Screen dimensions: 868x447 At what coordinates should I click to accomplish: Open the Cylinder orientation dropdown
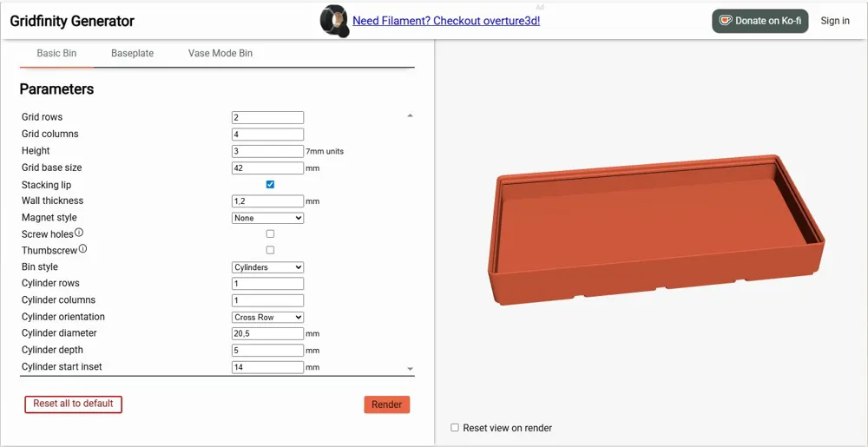pos(268,318)
